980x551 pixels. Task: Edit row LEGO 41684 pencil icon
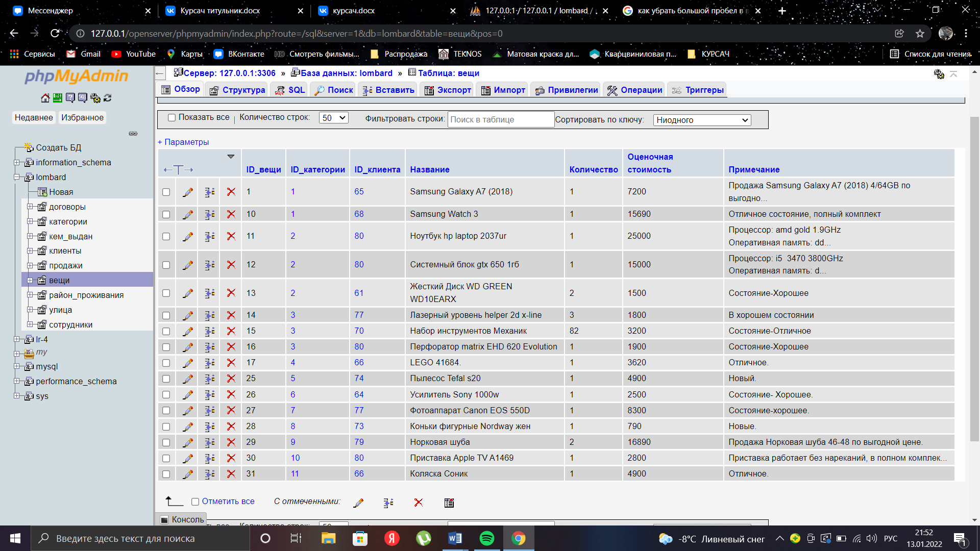click(x=188, y=363)
